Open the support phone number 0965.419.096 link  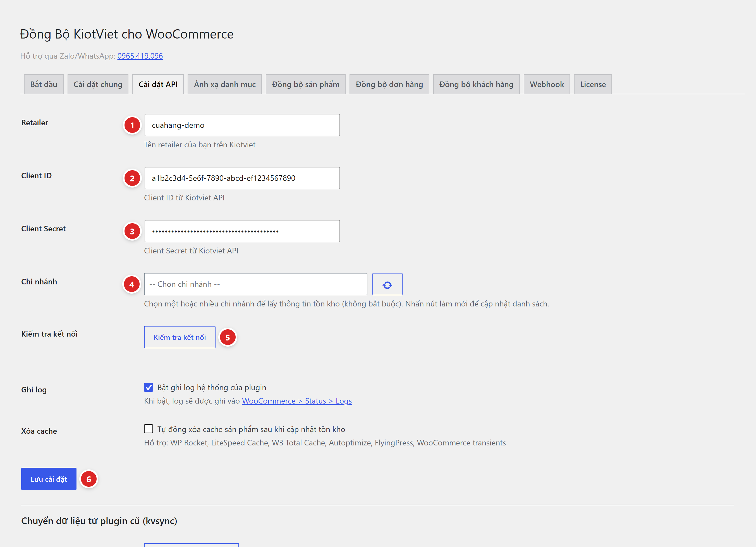140,56
